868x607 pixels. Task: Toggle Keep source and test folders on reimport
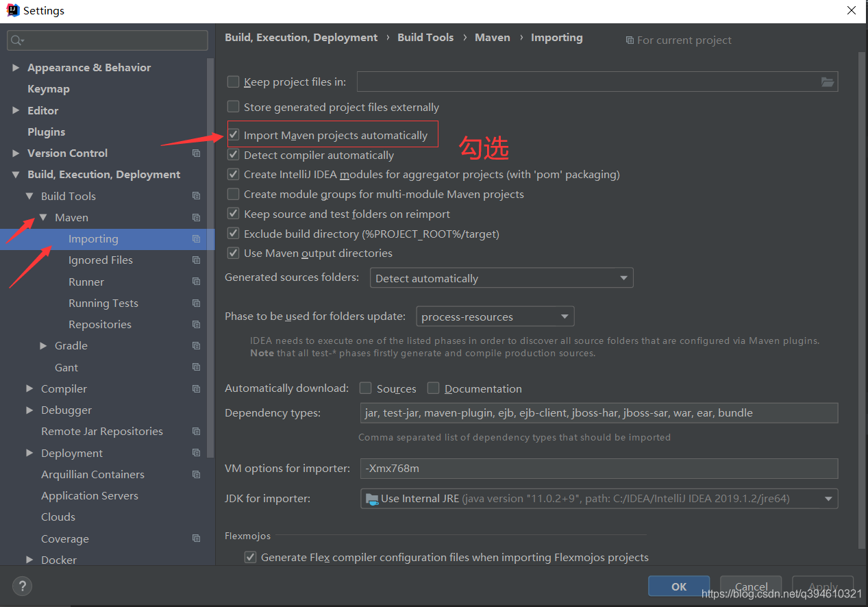click(x=234, y=214)
